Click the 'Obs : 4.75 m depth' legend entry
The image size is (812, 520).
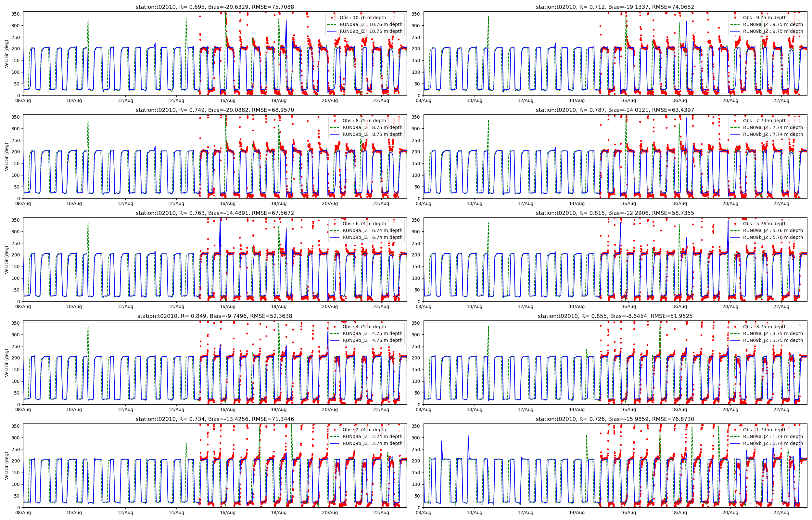tap(364, 327)
